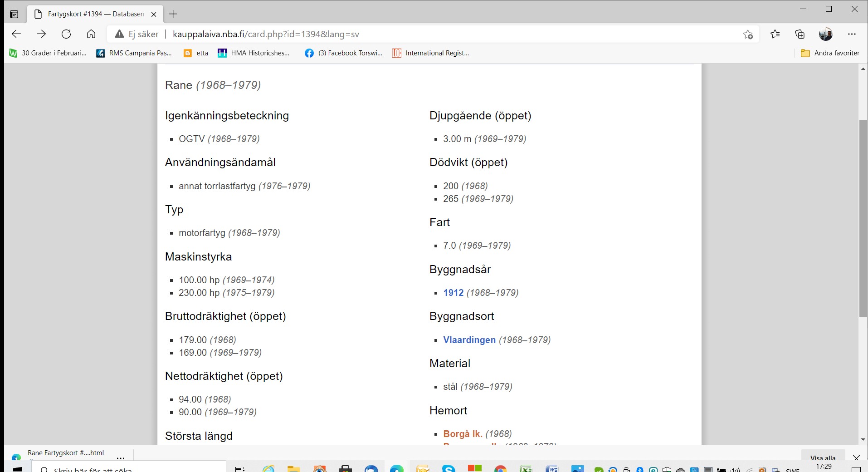The image size is (868, 472).
Task: Reload the current page
Action: (x=66, y=34)
